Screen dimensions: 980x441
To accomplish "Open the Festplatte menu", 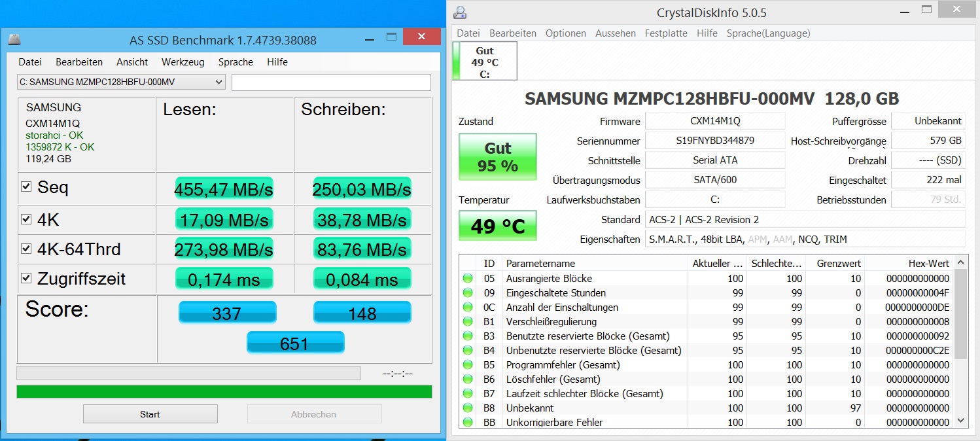I will 666,33.
